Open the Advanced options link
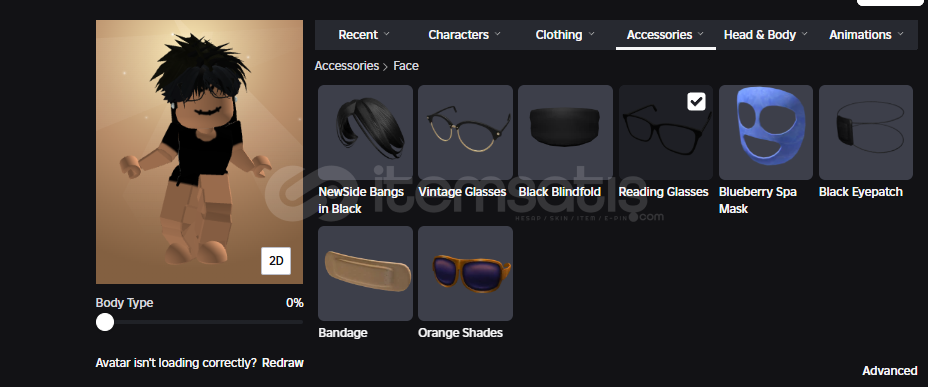Viewport: 928px width, 387px height. pos(890,371)
